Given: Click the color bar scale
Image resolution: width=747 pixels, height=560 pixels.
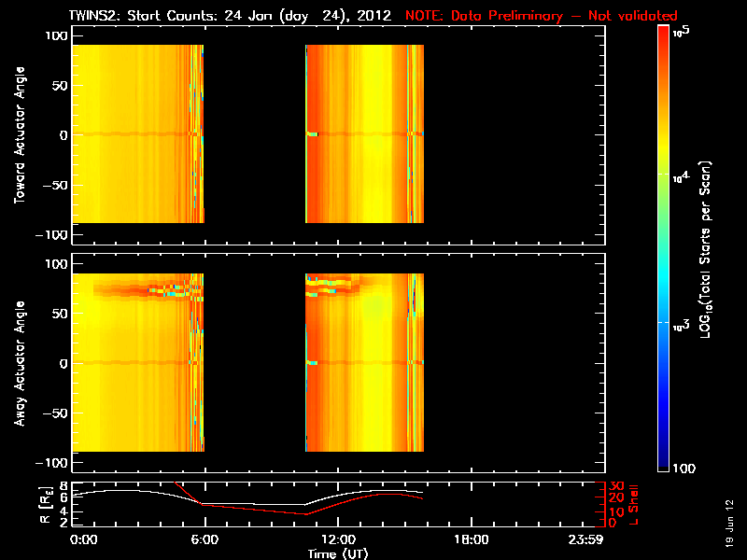Looking at the screenshot, I should coord(664,248).
